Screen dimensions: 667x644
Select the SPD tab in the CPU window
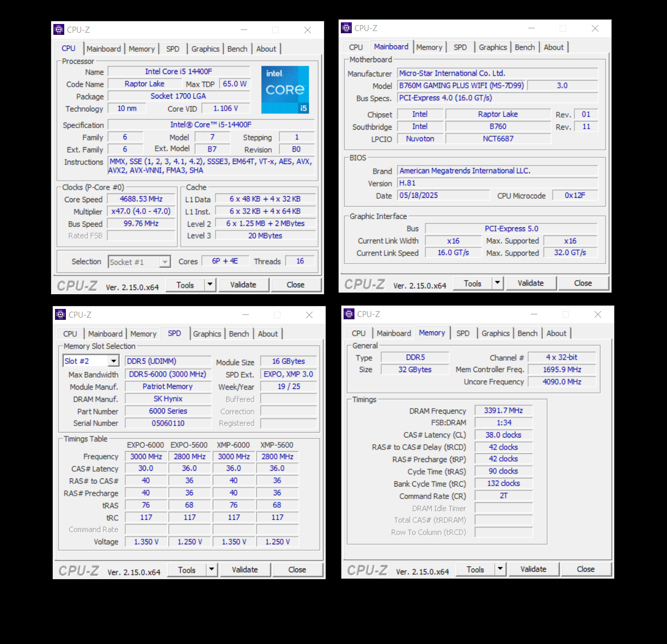click(173, 49)
